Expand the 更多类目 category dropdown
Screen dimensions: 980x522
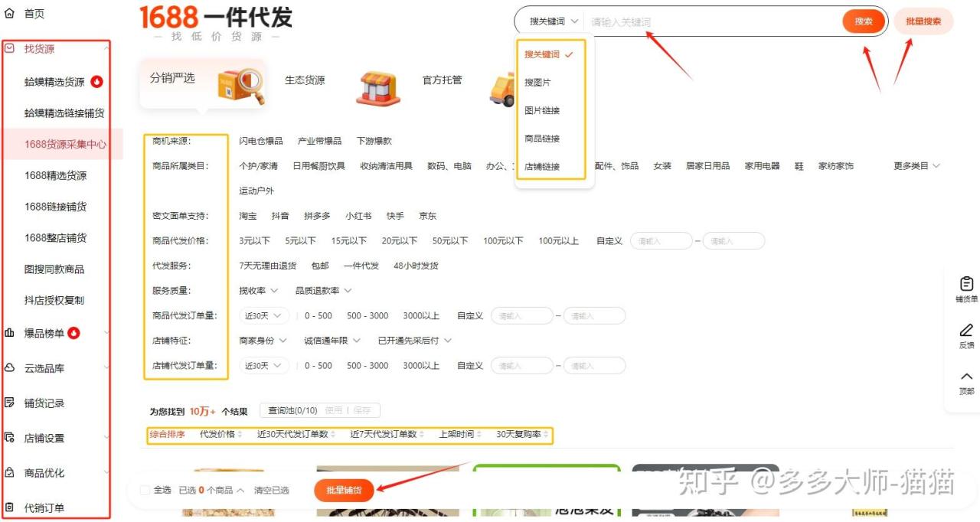(916, 166)
